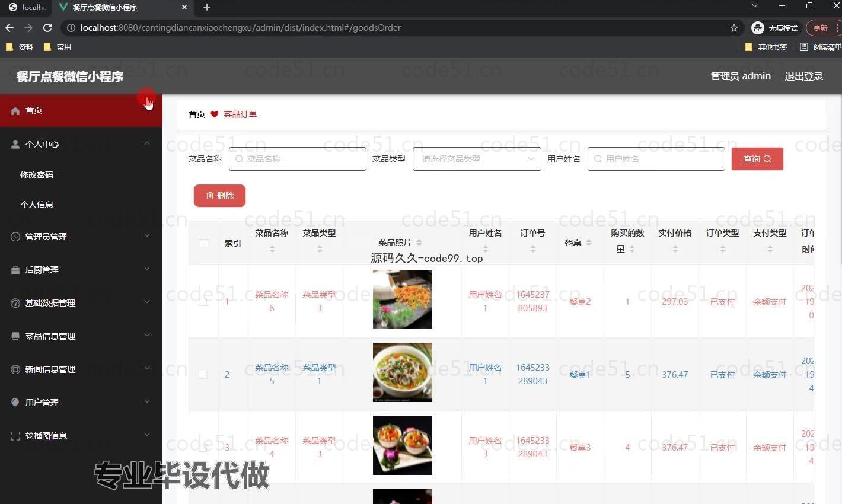This screenshot has width=842, height=504.
Task: Open dish photo in row 3
Action: coord(403,445)
